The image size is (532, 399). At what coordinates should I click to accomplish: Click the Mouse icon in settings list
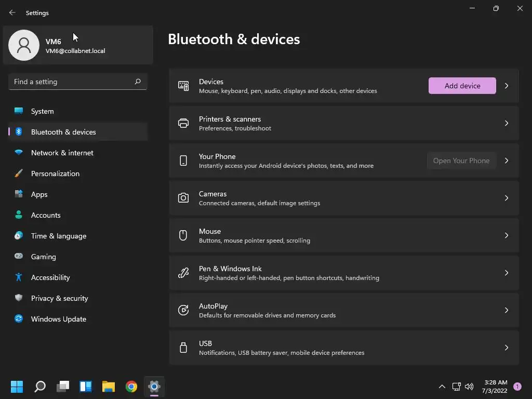coord(183,235)
